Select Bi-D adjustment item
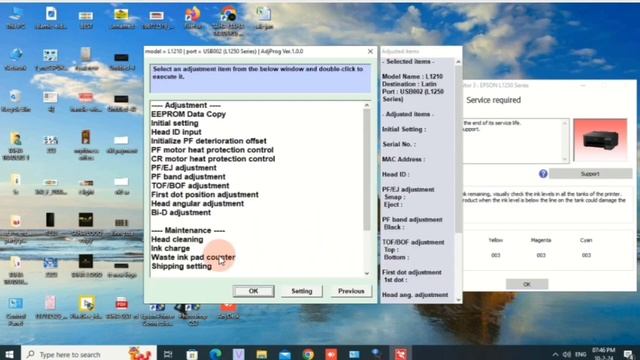This screenshot has width=640, height=360. pyautogui.click(x=181, y=213)
